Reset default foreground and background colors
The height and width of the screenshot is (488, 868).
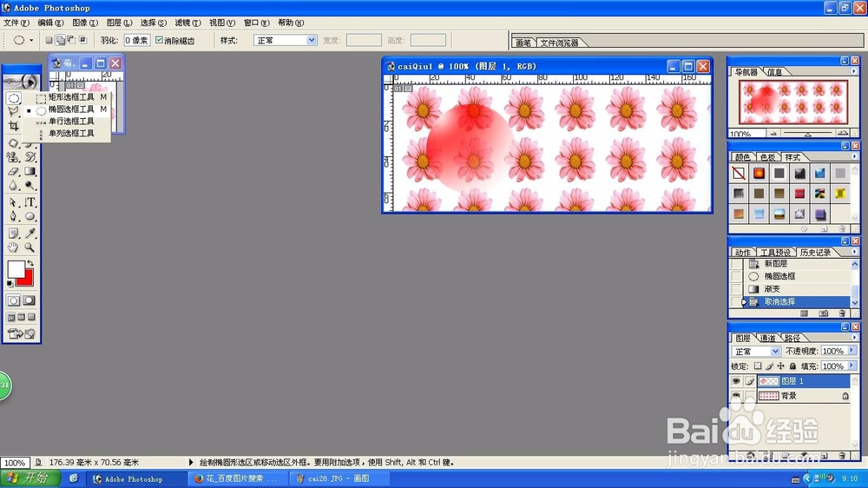tap(10, 284)
